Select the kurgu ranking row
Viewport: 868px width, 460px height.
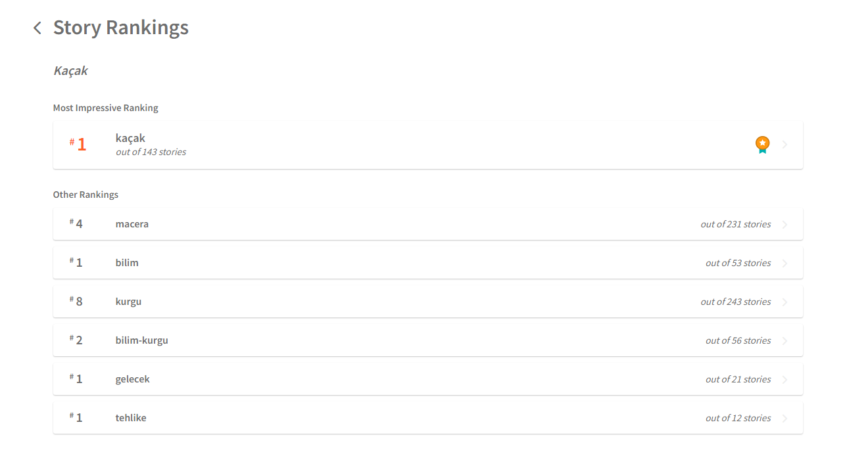point(395,302)
